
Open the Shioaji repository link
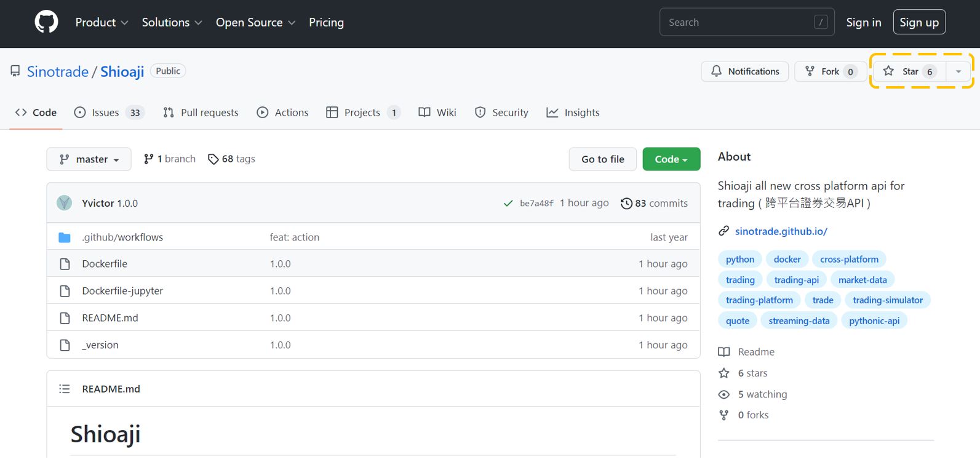(122, 71)
